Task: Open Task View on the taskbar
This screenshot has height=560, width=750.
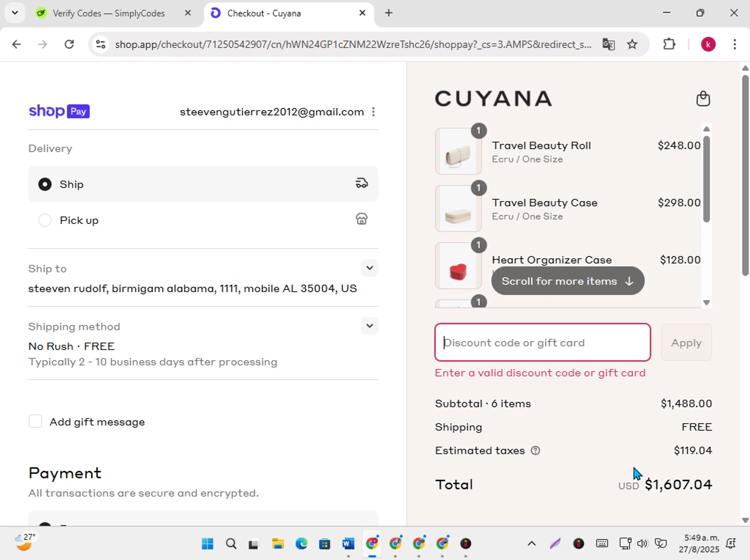Action: (254, 544)
